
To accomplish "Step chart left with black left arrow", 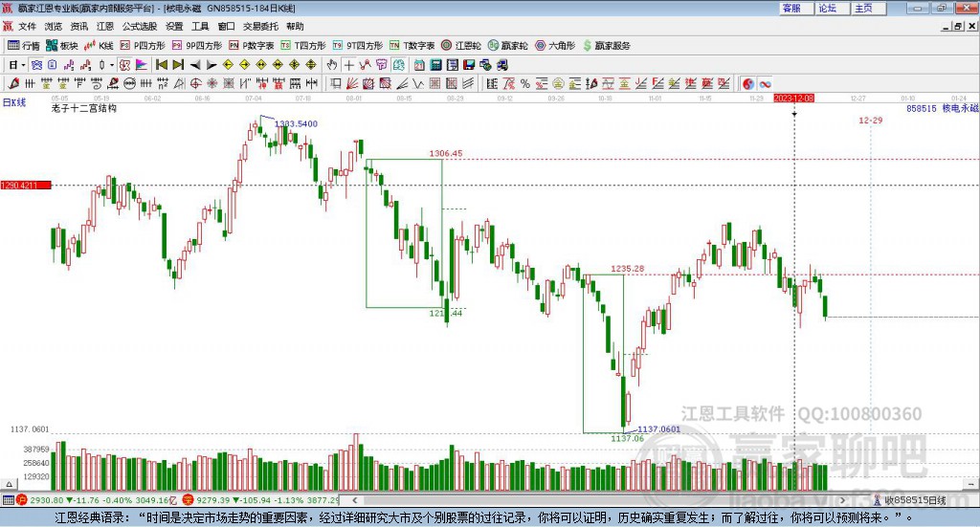I will (195, 65).
